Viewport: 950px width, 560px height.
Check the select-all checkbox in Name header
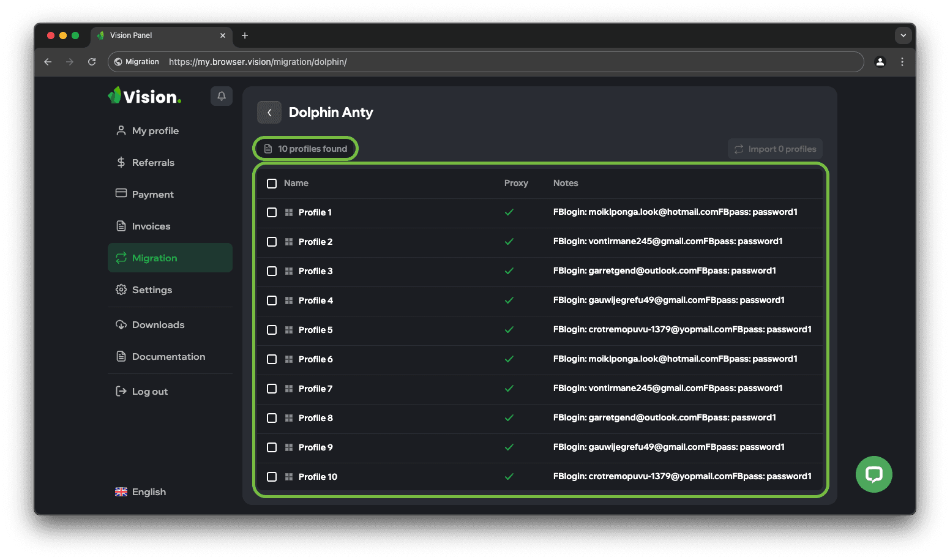coord(272,184)
